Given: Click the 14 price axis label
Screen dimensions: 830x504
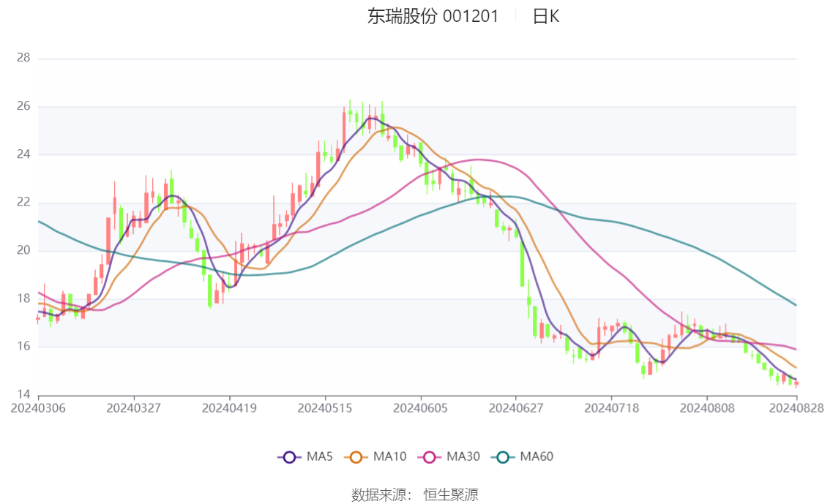Looking at the screenshot, I should [23, 394].
